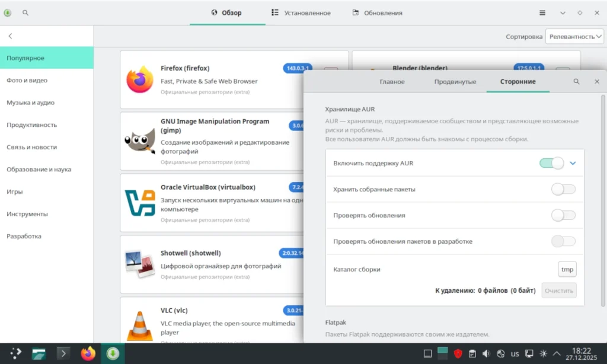Click the search magnifier in main header
This screenshot has width=607, height=364.
[x=25, y=13]
